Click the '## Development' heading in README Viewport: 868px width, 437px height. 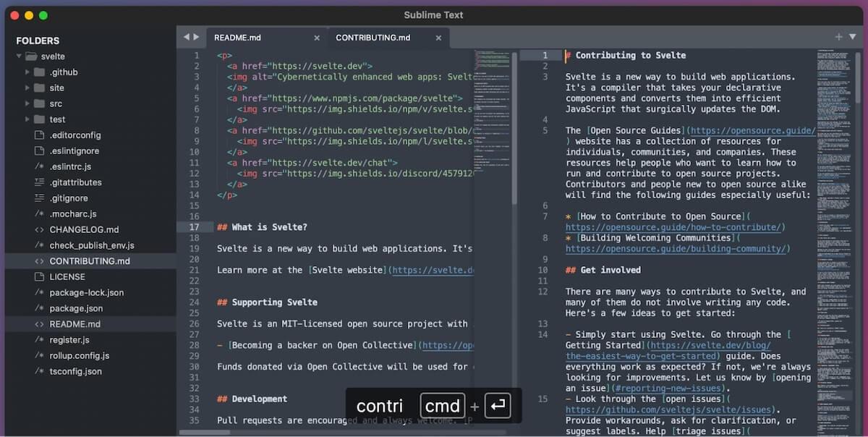252,399
